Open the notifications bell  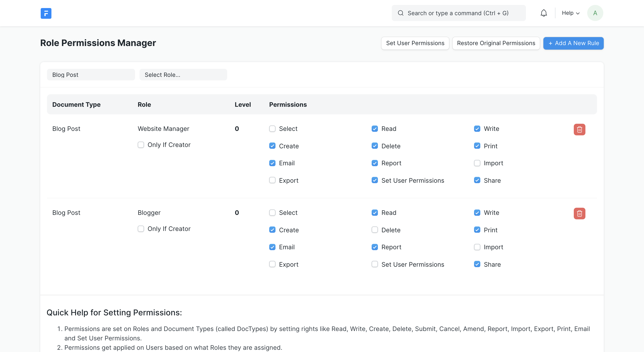click(544, 13)
